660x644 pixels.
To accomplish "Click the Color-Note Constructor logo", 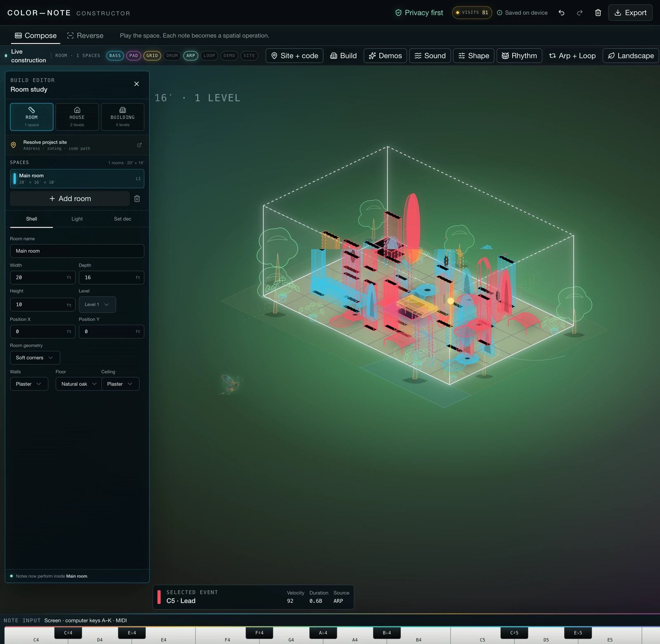I will tap(69, 13).
